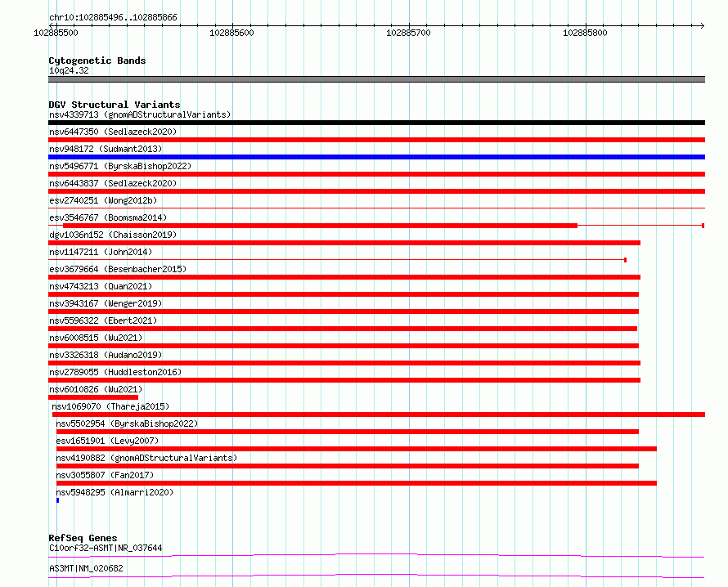The width and height of the screenshot is (728, 587).
Task: Click the short red nsv6010826 bar
Action: [93, 397]
